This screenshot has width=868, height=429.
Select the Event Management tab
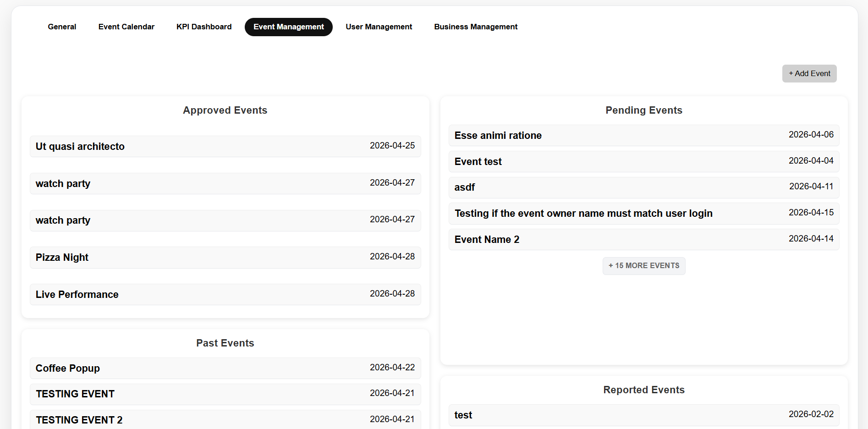289,27
